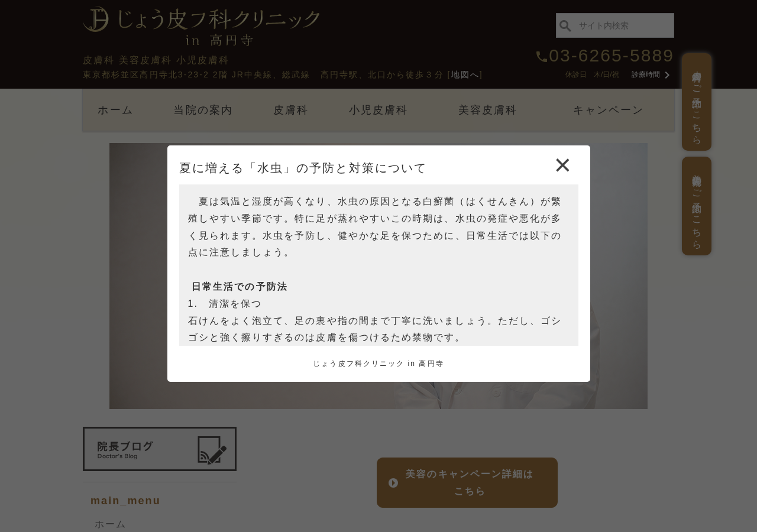The image size is (757, 532).
Task: Open the 皮膚科 menu item
Action: pos(291,110)
